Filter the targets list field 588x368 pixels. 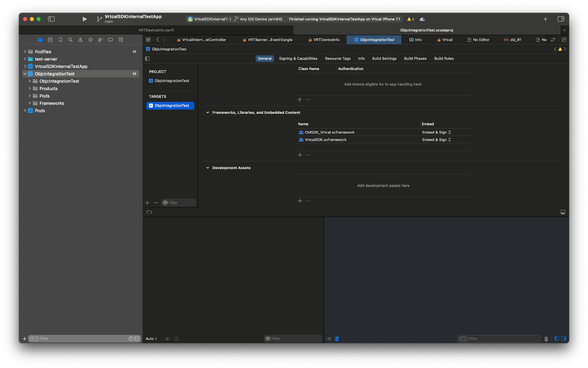[x=179, y=203]
